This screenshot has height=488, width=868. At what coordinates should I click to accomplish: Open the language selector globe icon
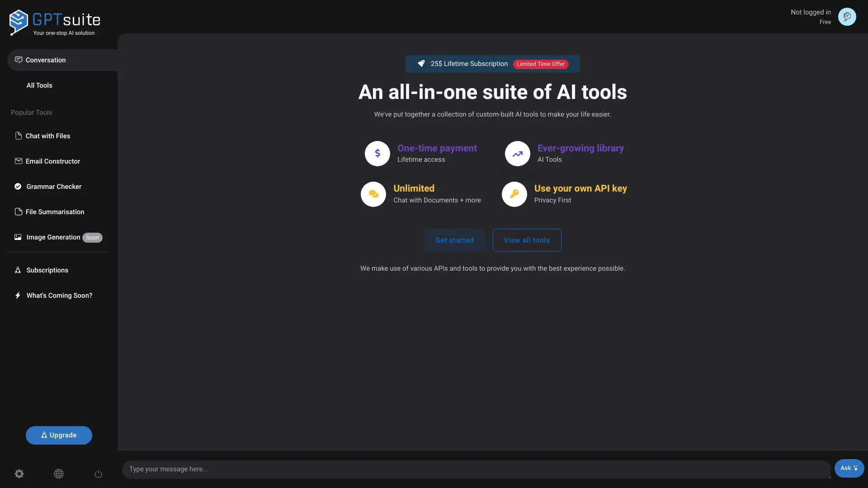[58, 474]
